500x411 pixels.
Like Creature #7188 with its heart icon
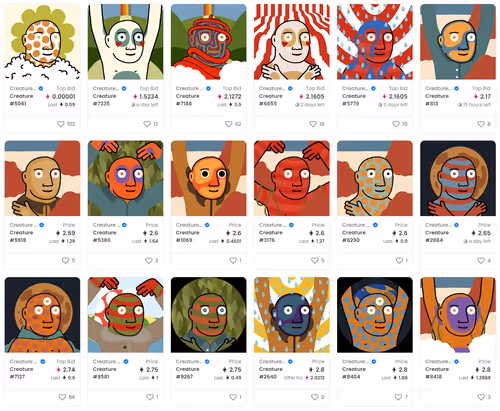[228, 124]
